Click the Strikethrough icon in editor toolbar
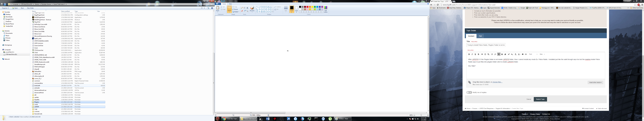Image resolution: width=644 pixels, height=121 pixels. [479, 54]
